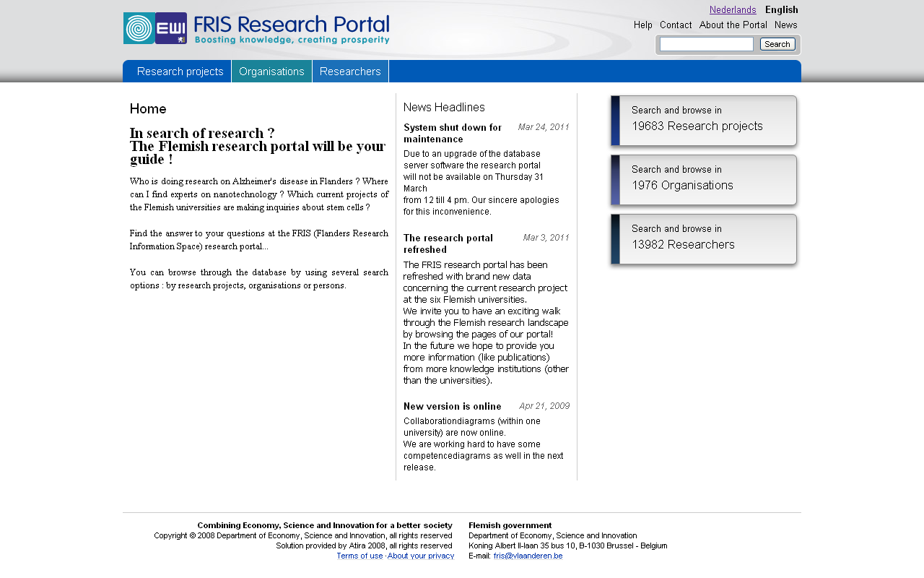Open Terms of use link
924x578 pixels.
click(359, 556)
